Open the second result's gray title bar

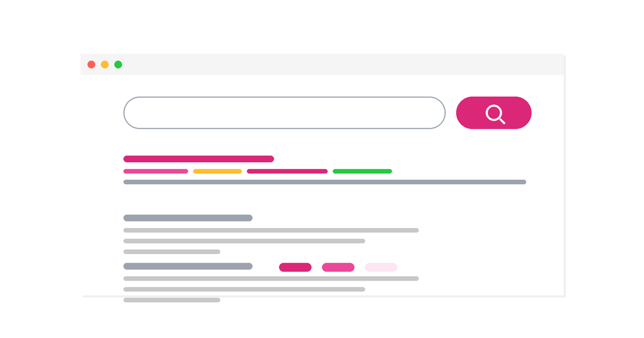[x=188, y=218]
